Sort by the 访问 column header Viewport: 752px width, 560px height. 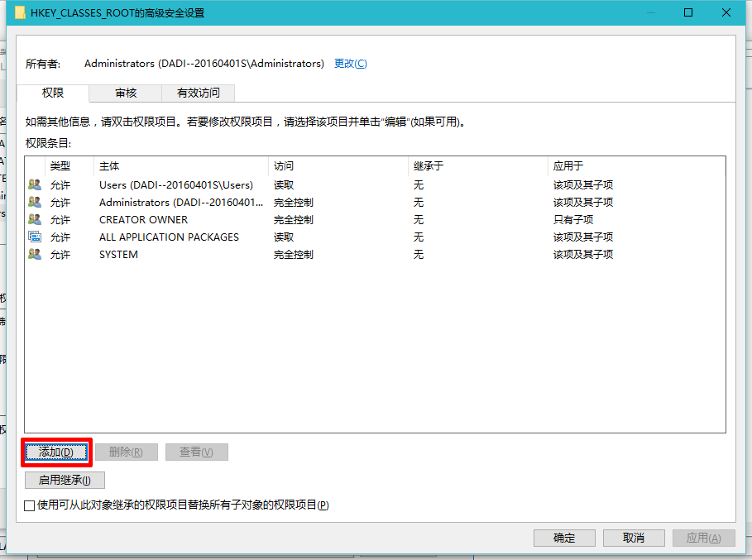[x=338, y=166]
